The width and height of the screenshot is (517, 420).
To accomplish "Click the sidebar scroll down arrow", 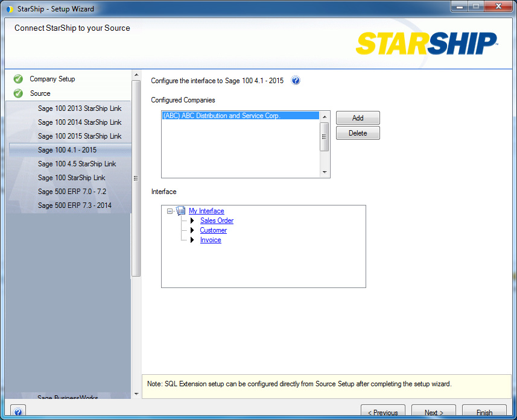I will point(136,394).
